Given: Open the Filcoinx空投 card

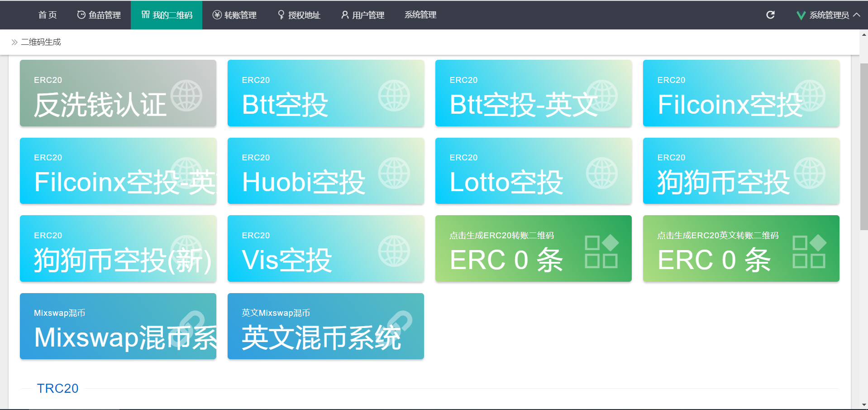Looking at the screenshot, I should point(741,93).
